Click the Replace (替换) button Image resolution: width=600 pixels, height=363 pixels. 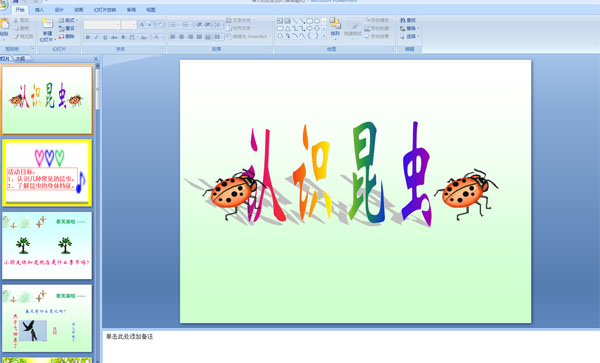(x=409, y=28)
